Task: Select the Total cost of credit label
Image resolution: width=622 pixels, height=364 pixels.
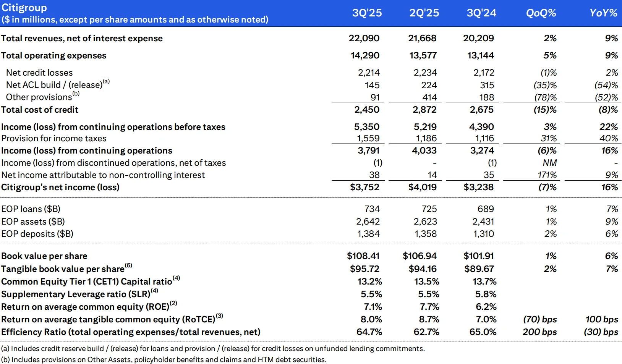Action: pyautogui.click(x=40, y=110)
